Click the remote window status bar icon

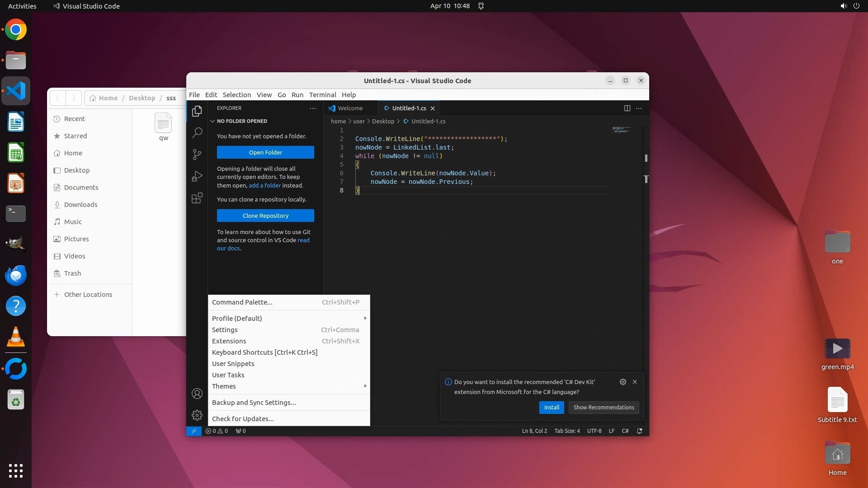click(193, 431)
